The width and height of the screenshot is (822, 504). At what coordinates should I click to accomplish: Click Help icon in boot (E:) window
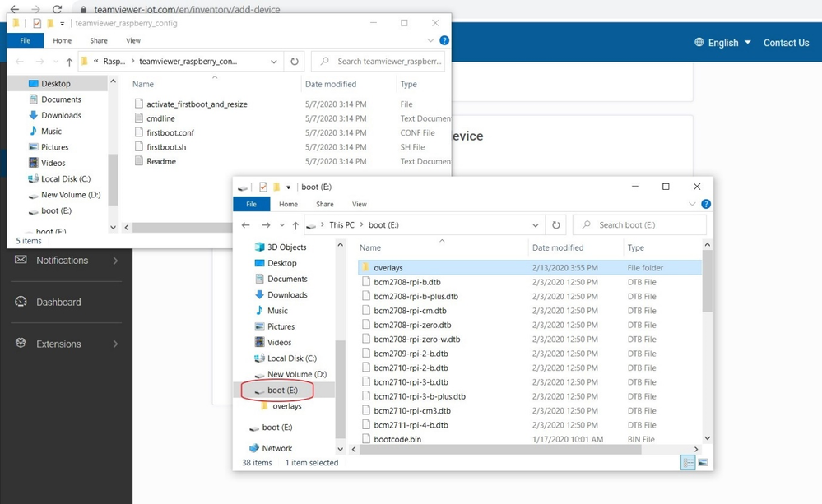(706, 205)
